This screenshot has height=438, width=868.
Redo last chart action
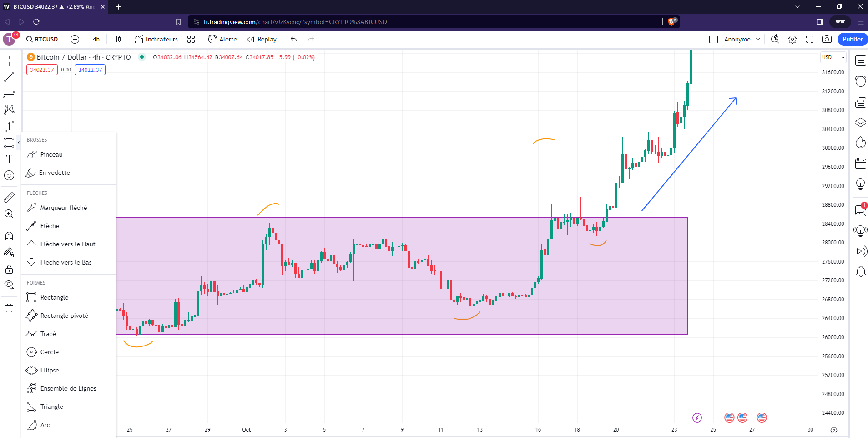pyautogui.click(x=311, y=39)
